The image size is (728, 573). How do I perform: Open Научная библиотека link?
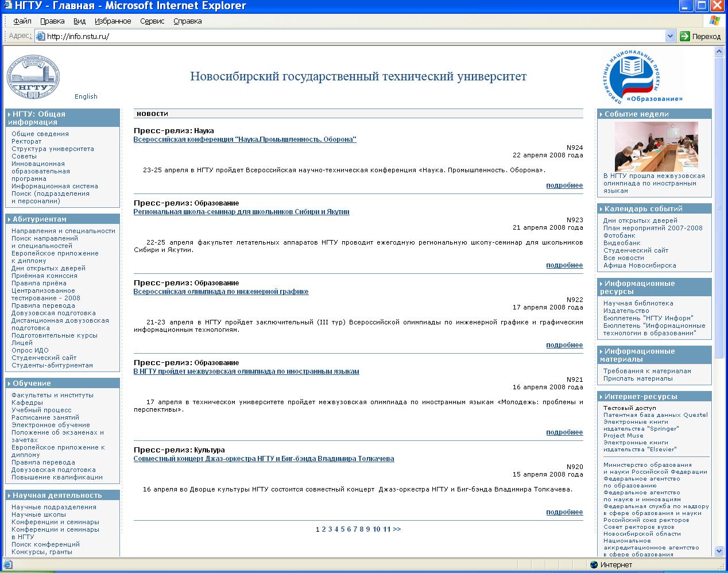click(x=638, y=303)
